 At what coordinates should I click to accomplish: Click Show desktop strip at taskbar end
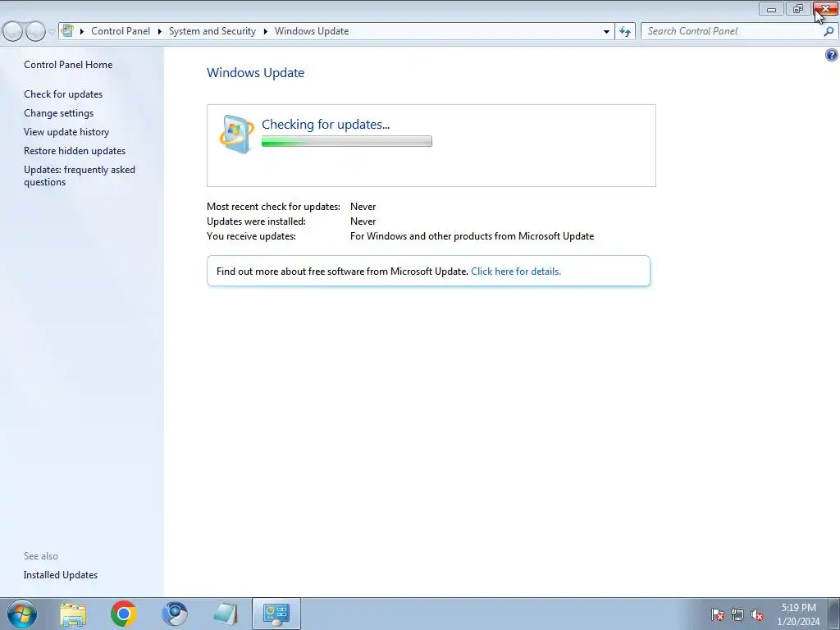coord(833,614)
